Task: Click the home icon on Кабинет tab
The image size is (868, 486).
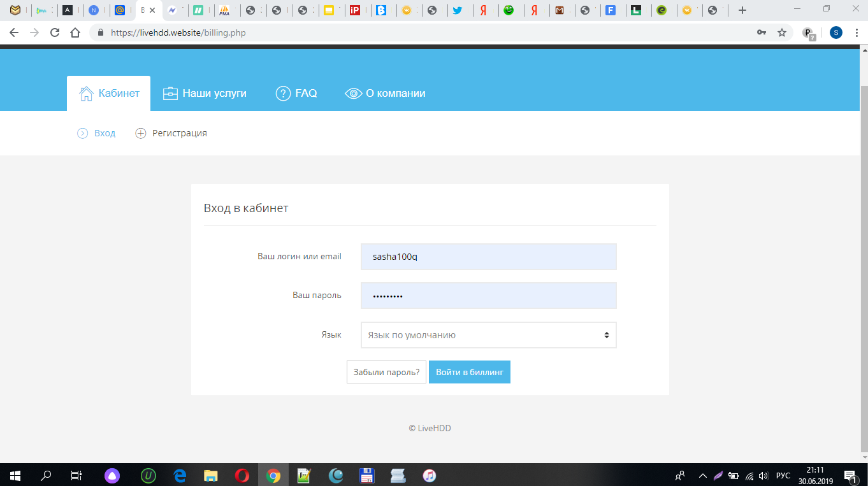Action: 86,94
